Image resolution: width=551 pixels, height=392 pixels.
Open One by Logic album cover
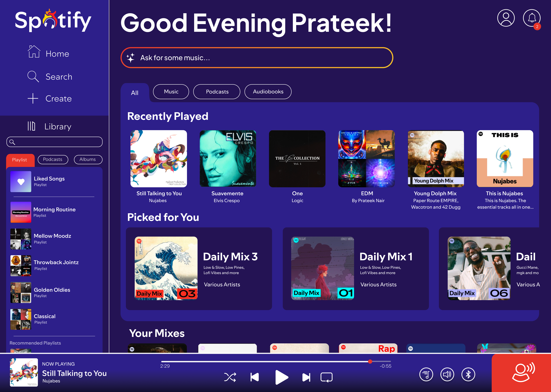coord(297,159)
